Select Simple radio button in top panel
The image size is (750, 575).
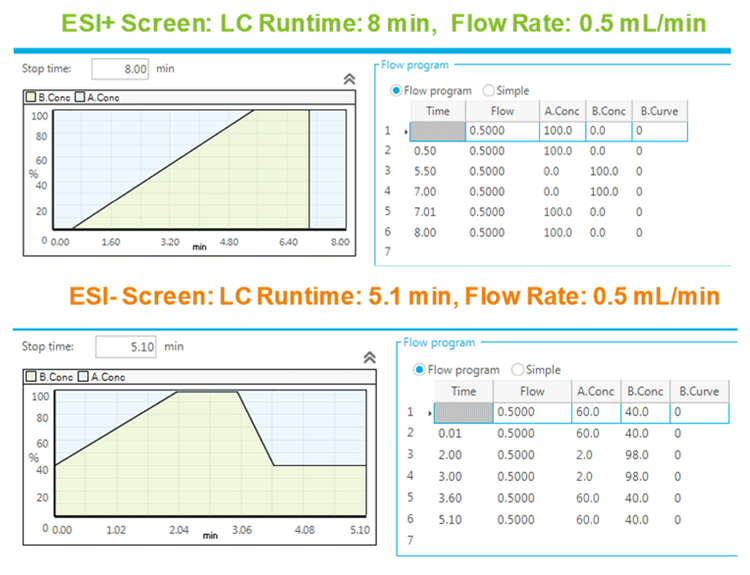pyautogui.click(x=489, y=90)
